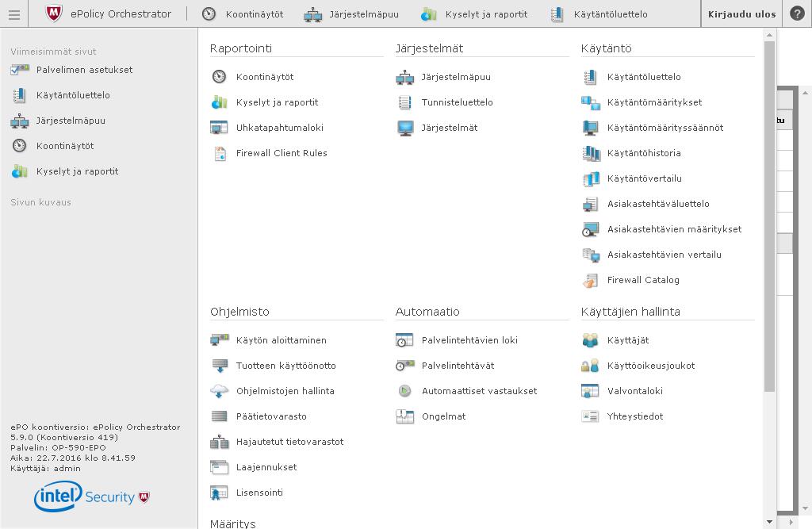Open Käytäntöhistoria under Käytäntö
This screenshot has height=529, width=812.
(644, 153)
